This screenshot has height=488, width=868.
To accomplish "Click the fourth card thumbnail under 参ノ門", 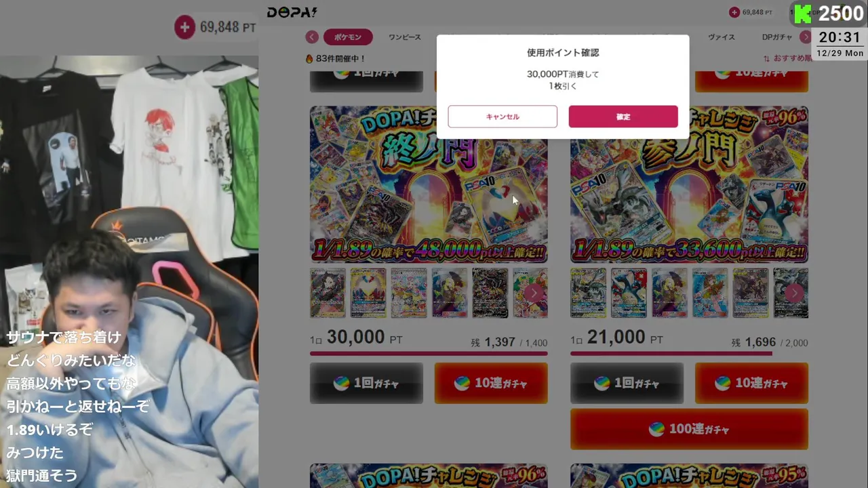I will (710, 293).
